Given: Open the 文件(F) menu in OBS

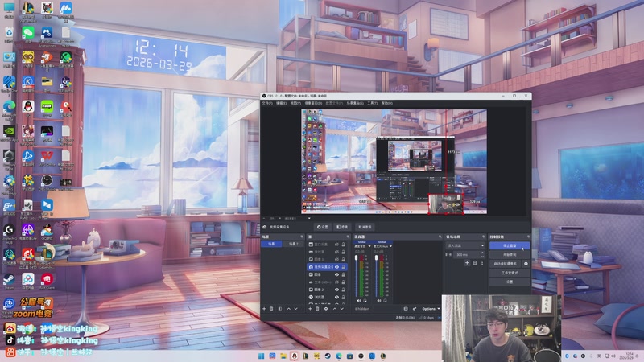Looking at the screenshot, I should 267,103.
